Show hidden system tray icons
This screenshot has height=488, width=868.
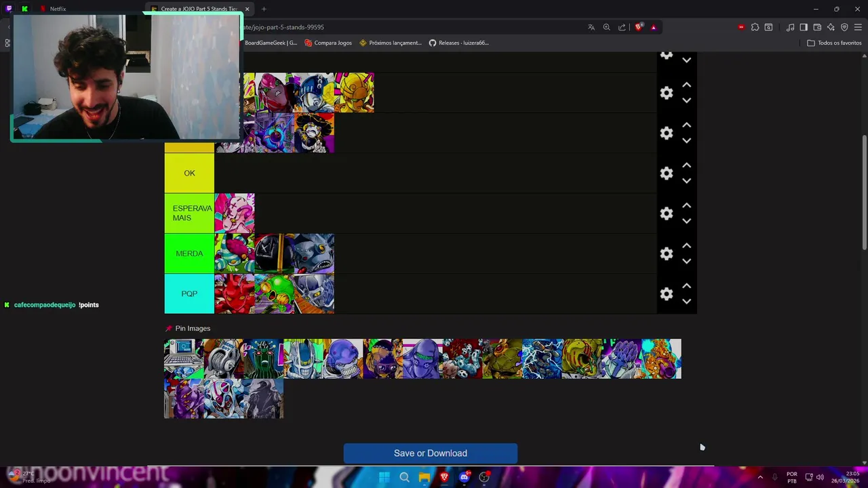760,477
